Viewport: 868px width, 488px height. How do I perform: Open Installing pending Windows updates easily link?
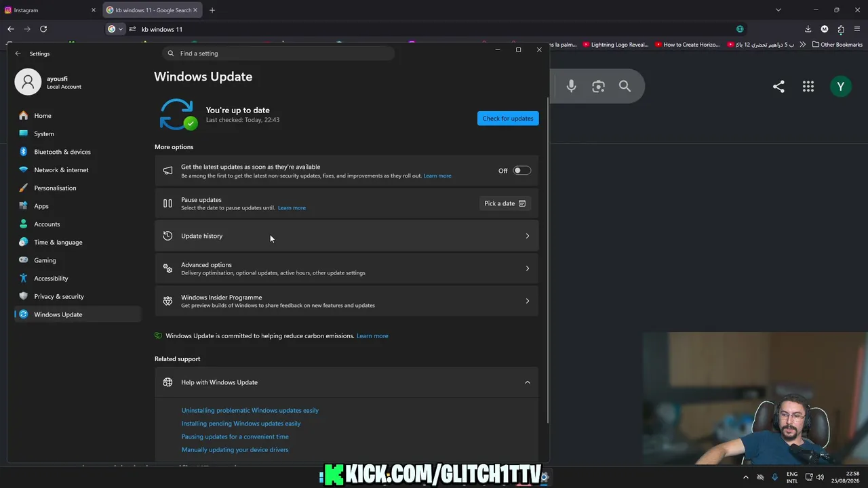(x=241, y=424)
